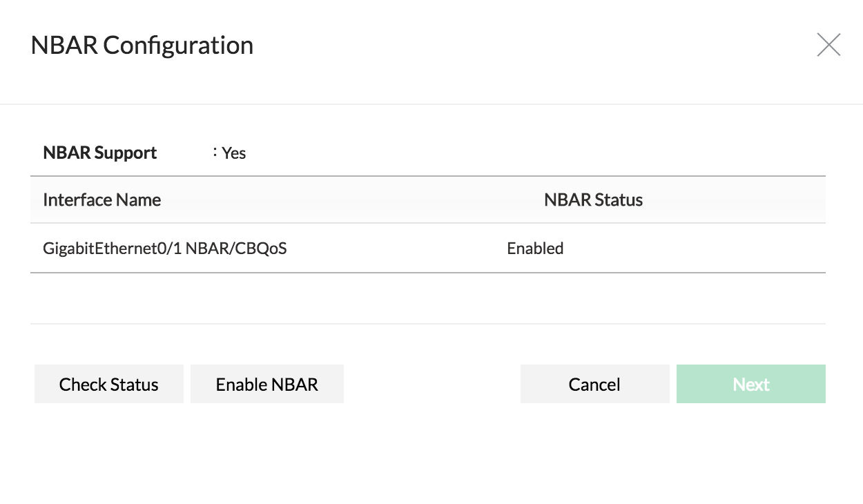Dismiss the dialog using Cancel

pos(594,384)
